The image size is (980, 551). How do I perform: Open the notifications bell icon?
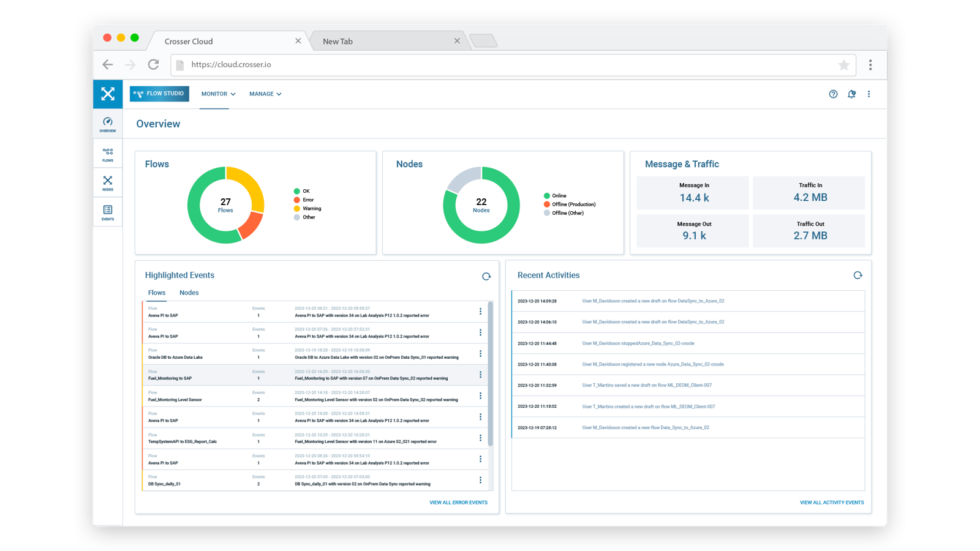(851, 94)
